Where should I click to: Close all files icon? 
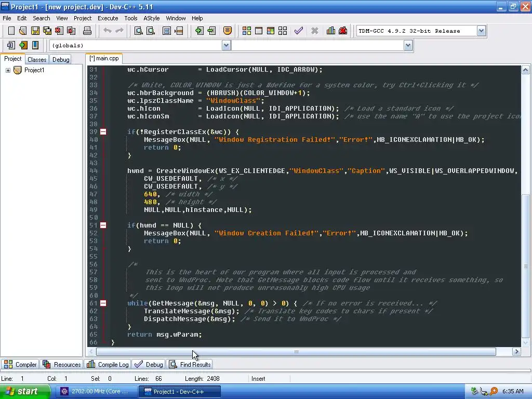pyautogui.click(x=71, y=31)
